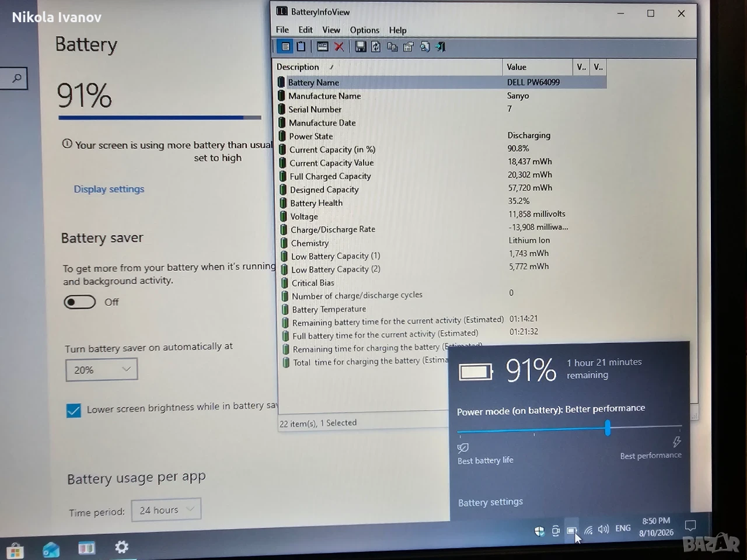Open Find using the magnifier toolbar icon
The height and width of the screenshot is (560, 747).
[425, 47]
